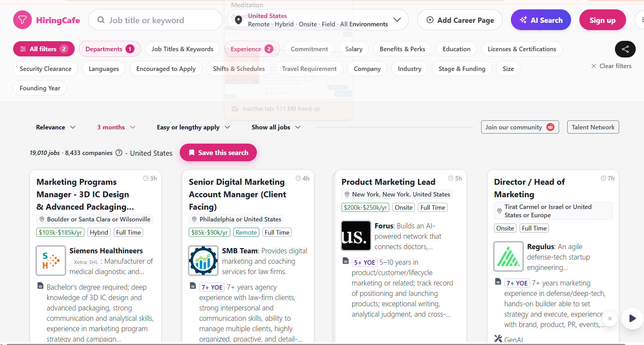644x345 pixels.
Task: Open the Director / Head of Marketing job
Action: pyautogui.click(x=529, y=188)
